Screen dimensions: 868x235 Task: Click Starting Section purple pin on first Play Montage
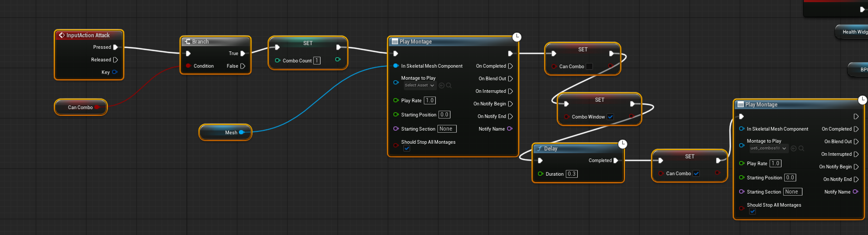pos(396,129)
